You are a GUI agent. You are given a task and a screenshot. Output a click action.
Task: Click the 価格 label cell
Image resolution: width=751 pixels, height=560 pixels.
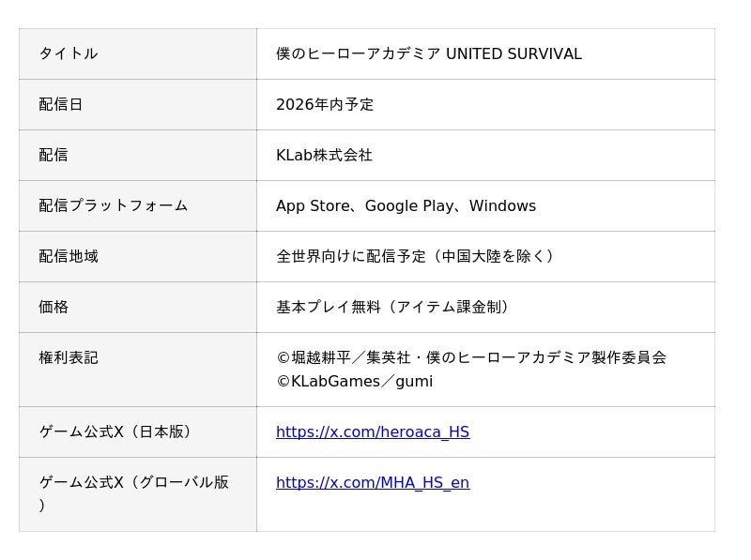[x=54, y=308]
